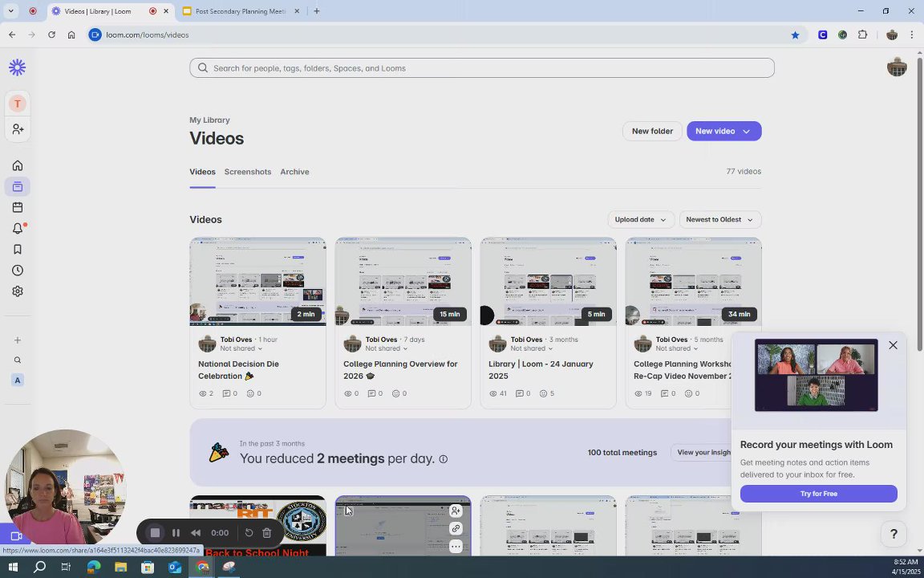
Task: Click the View your insights button
Action: [703, 453]
